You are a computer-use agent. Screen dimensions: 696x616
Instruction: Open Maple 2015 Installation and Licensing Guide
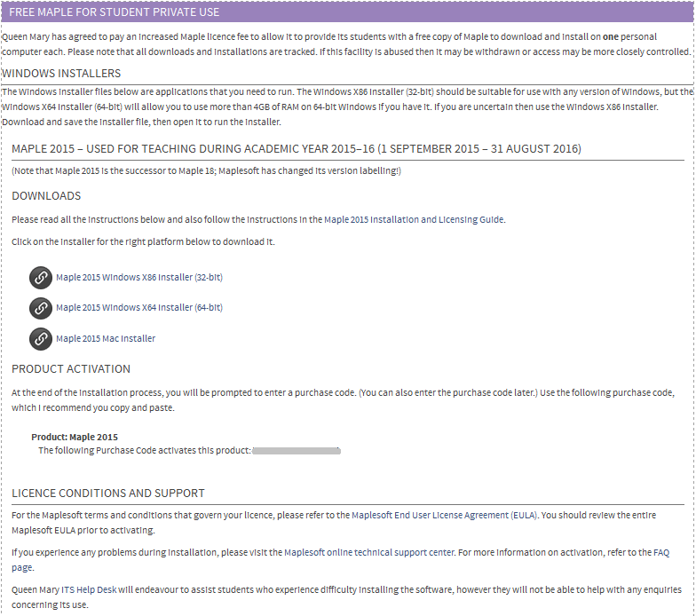[414, 220]
